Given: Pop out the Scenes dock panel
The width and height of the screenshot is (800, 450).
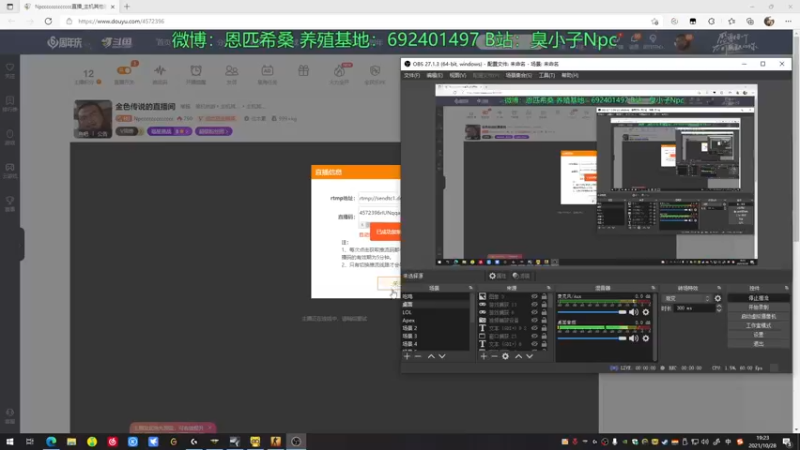Looking at the screenshot, I should (470, 288).
